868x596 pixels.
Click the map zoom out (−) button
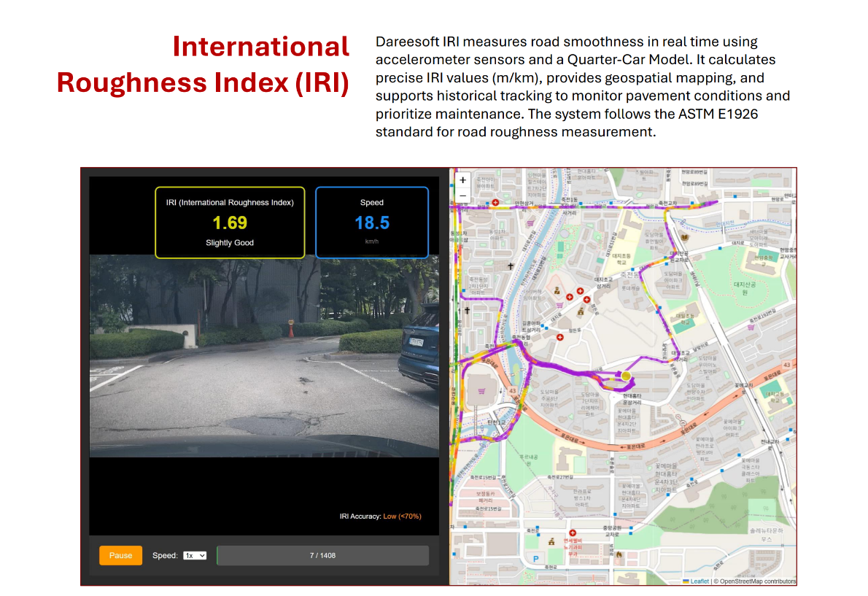point(462,196)
